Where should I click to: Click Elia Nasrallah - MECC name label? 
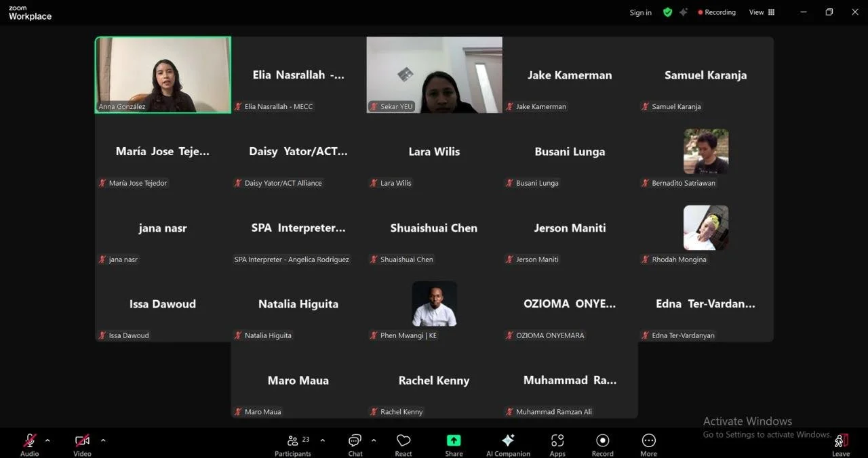pyautogui.click(x=279, y=106)
